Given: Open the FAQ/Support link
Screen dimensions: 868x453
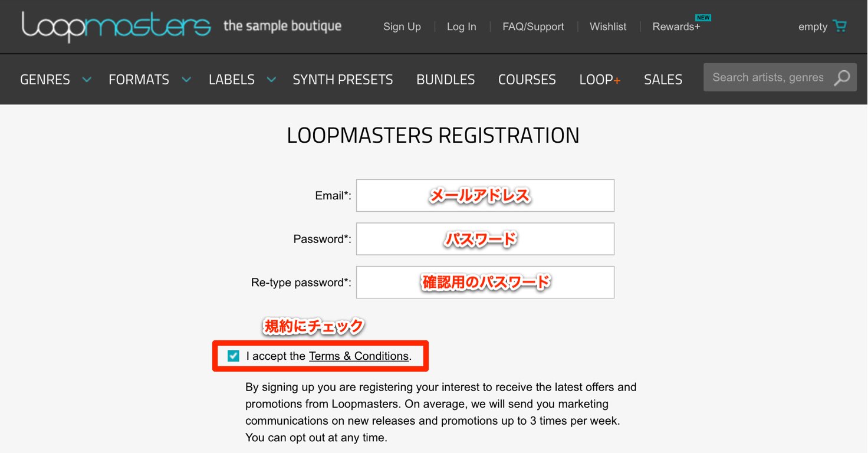Looking at the screenshot, I should 533,27.
